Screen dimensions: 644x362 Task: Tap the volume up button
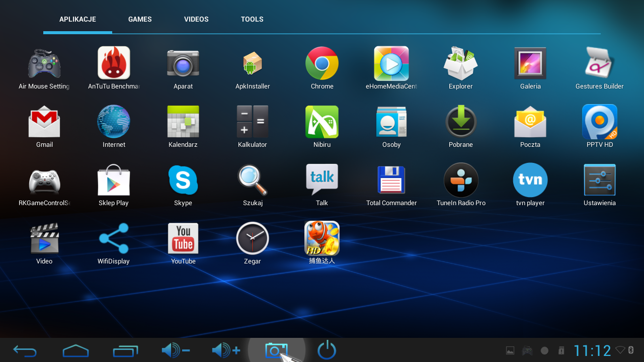(226, 350)
